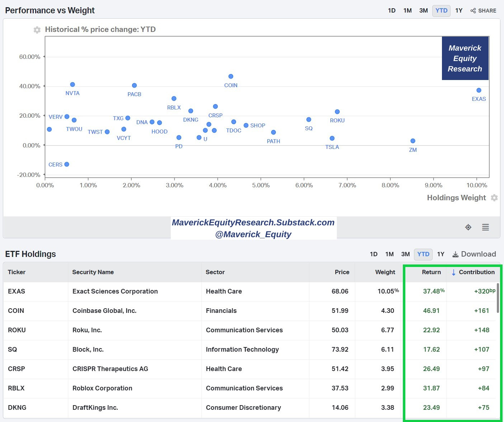Click the sort arrow on Contribution column
This screenshot has width=504, height=422.
[453, 272]
